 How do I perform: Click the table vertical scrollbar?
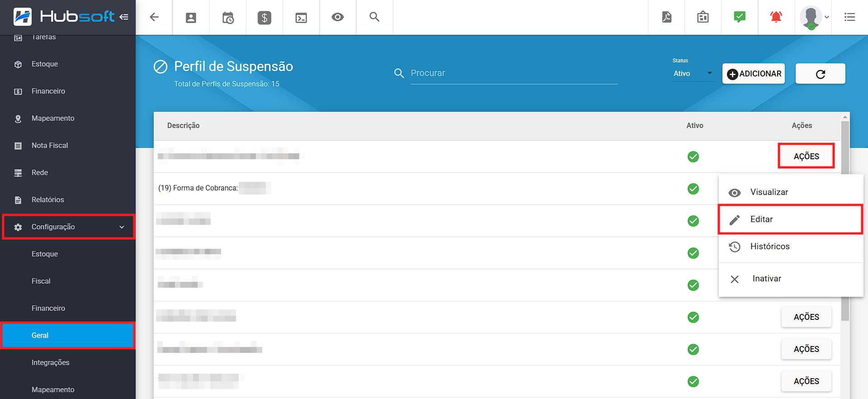tap(845, 221)
